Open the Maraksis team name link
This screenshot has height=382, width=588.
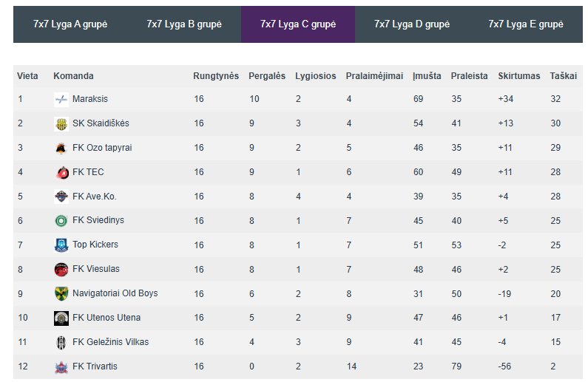tap(90, 99)
